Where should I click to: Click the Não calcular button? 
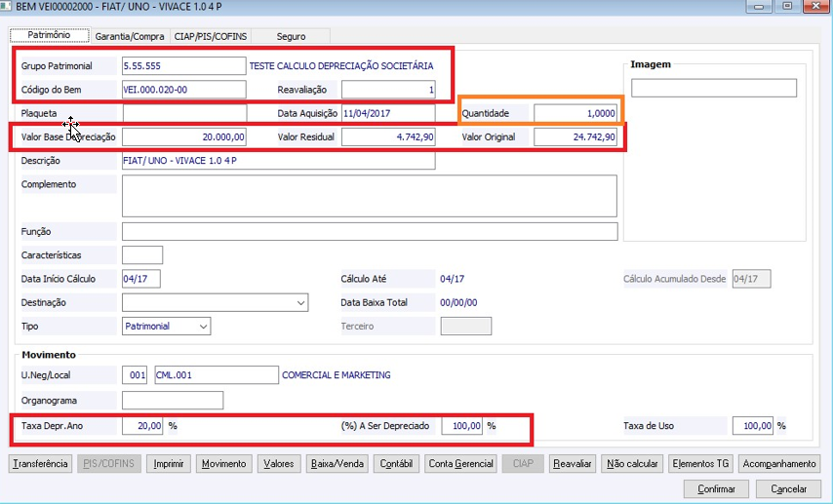coord(632,464)
